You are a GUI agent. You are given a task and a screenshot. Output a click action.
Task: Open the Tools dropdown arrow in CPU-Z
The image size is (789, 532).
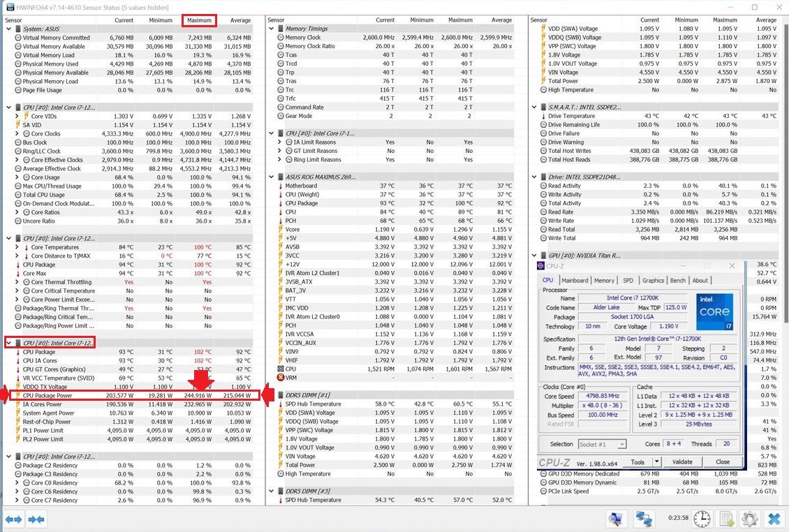point(656,461)
